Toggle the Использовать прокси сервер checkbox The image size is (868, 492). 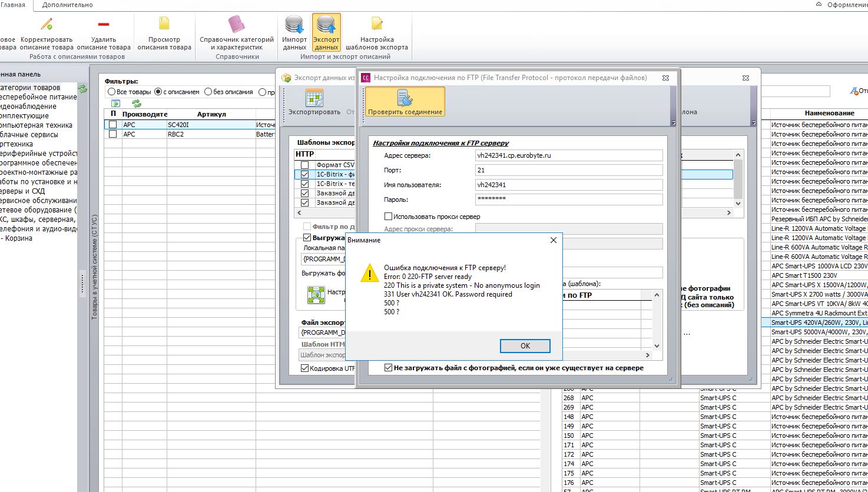[388, 217]
